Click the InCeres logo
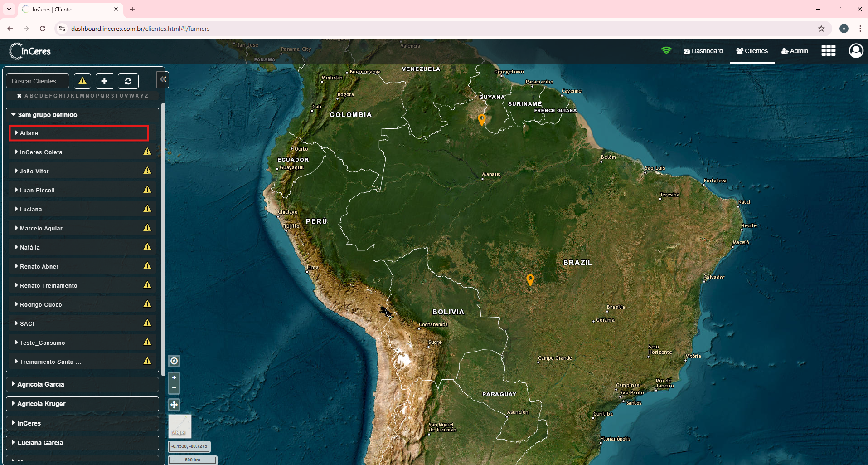This screenshot has height=465, width=868. [30, 51]
